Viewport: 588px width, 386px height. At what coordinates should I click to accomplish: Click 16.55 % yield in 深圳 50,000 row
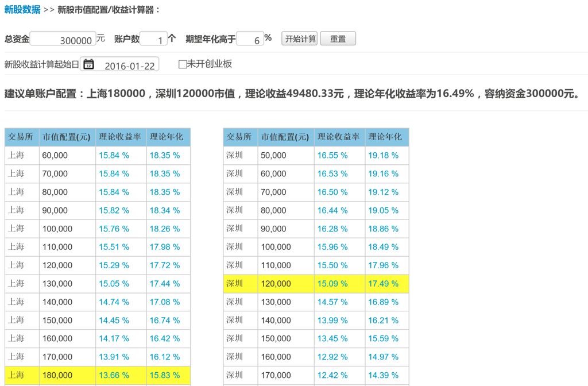click(332, 155)
